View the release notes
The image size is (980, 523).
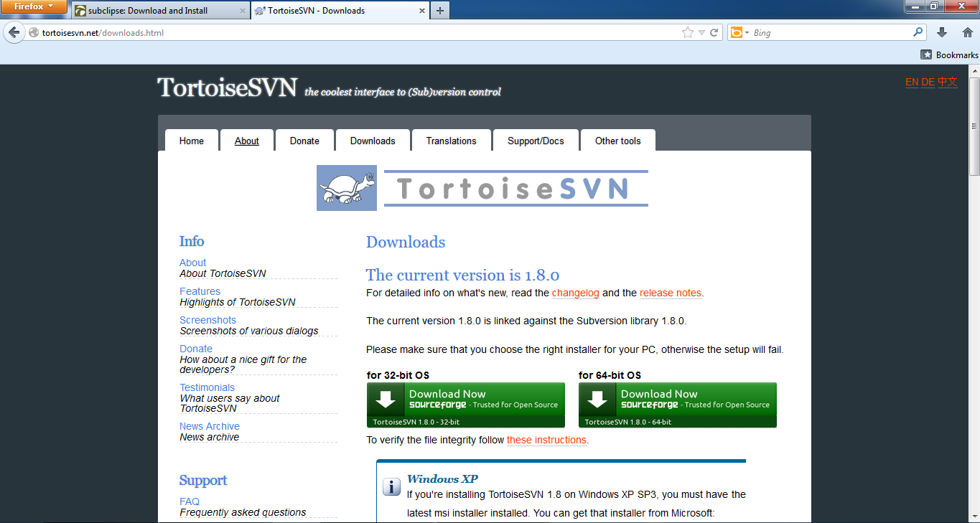tap(670, 293)
